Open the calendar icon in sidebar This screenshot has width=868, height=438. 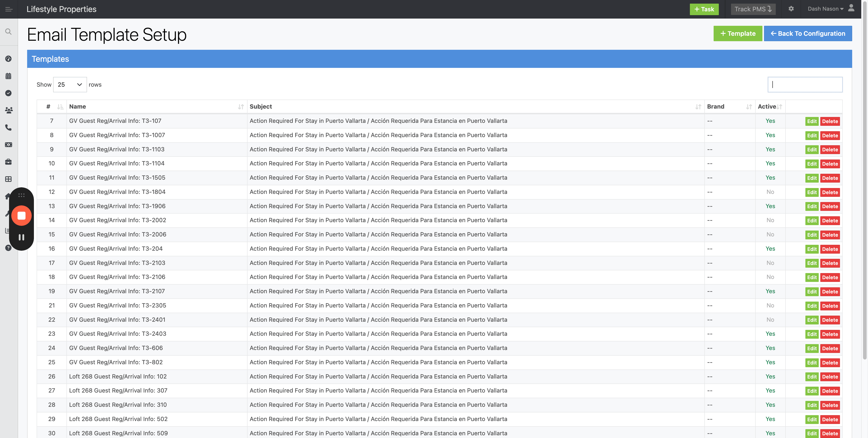tap(8, 76)
